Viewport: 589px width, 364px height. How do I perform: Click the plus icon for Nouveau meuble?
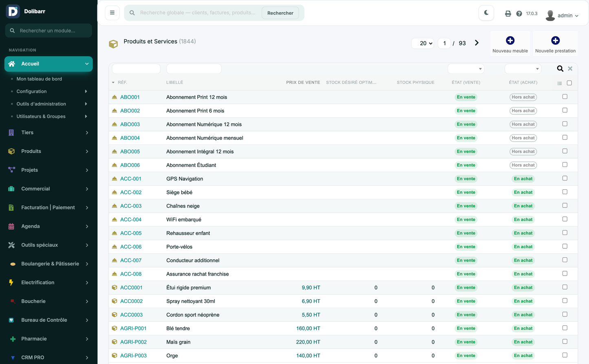510,40
